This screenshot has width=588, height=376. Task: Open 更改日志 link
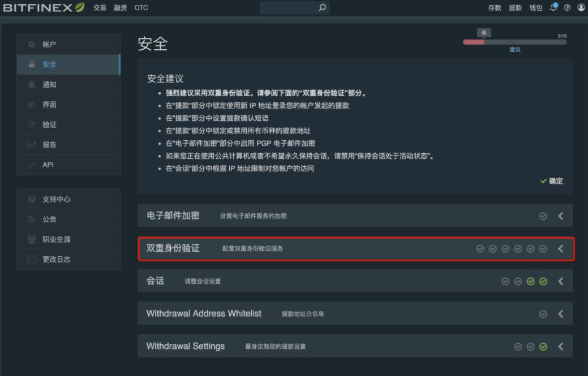coord(68,259)
